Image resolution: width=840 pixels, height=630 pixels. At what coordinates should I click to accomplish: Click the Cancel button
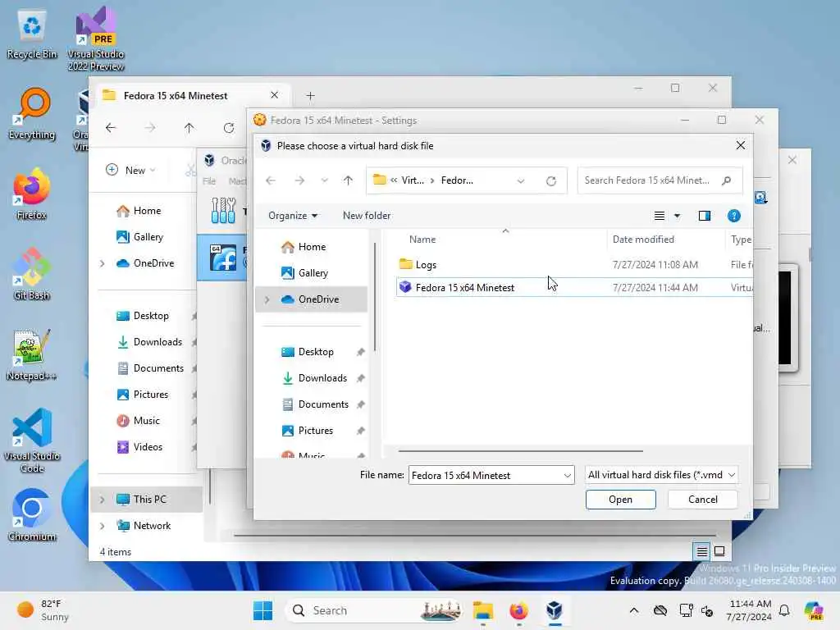[x=702, y=500]
